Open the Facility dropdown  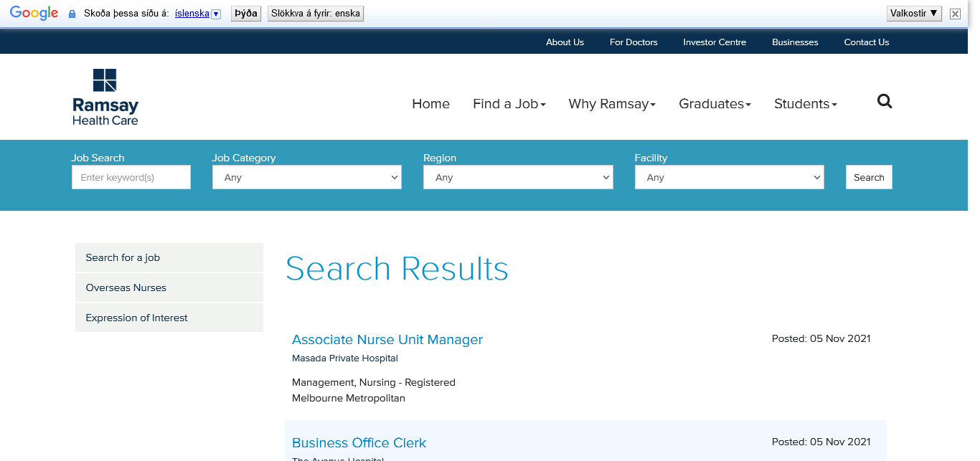click(x=729, y=177)
